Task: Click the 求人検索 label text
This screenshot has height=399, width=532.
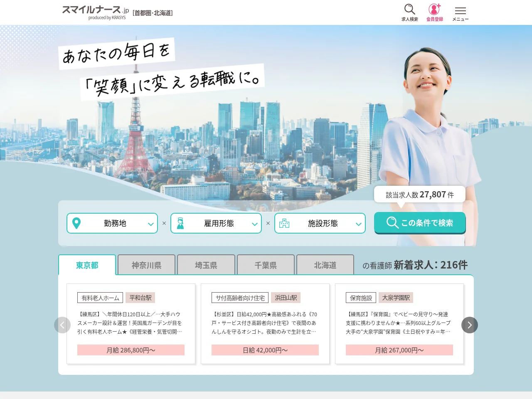Action: [x=409, y=19]
